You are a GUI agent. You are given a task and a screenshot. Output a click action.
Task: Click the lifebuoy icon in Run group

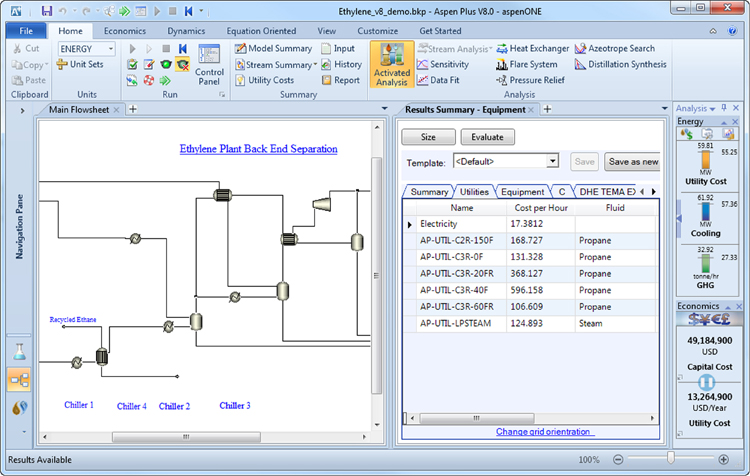[x=149, y=80]
